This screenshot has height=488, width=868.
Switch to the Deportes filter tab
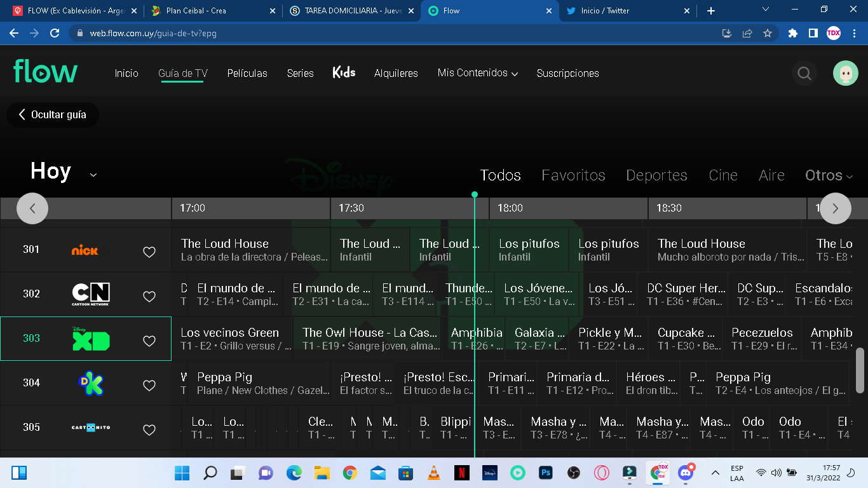[x=656, y=175]
